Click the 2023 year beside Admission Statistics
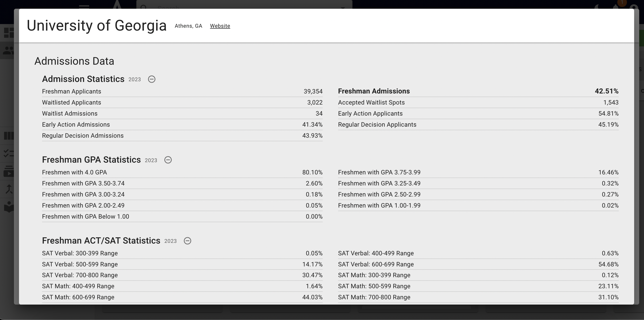This screenshot has height=320, width=644. (x=134, y=80)
